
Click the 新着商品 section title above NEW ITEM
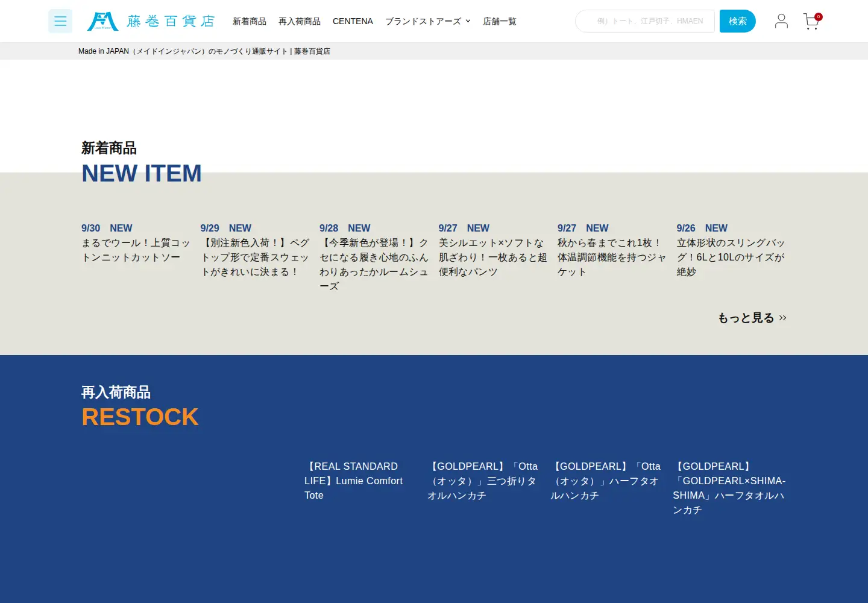[109, 148]
